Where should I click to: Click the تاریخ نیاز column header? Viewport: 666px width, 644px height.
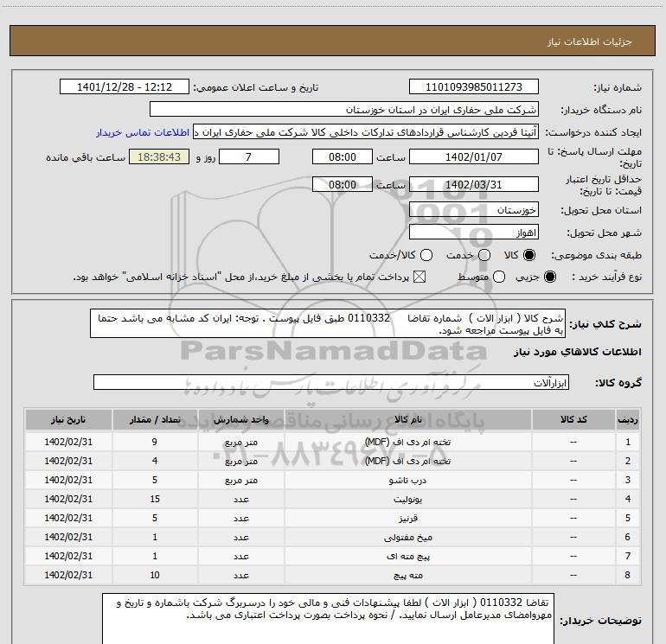68,419
